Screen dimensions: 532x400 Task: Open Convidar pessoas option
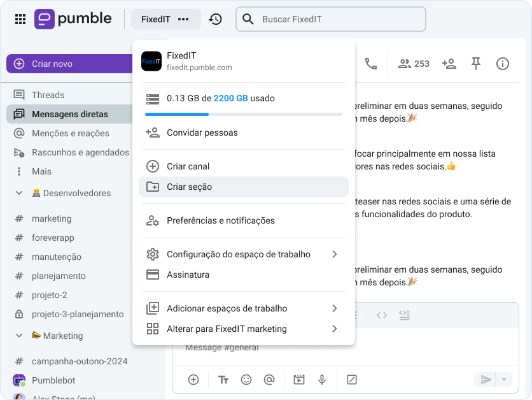(202, 133)
